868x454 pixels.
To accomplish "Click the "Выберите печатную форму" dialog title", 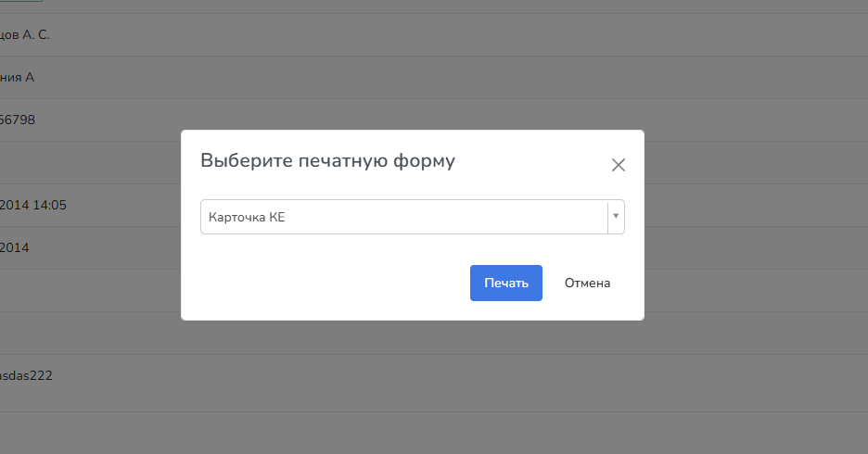I will 327,161.
